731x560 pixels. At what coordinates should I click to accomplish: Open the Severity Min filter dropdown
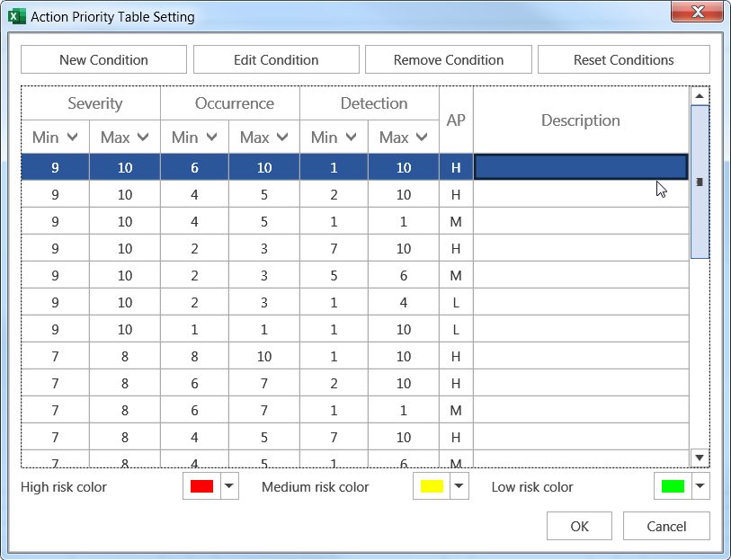[73, 138]
